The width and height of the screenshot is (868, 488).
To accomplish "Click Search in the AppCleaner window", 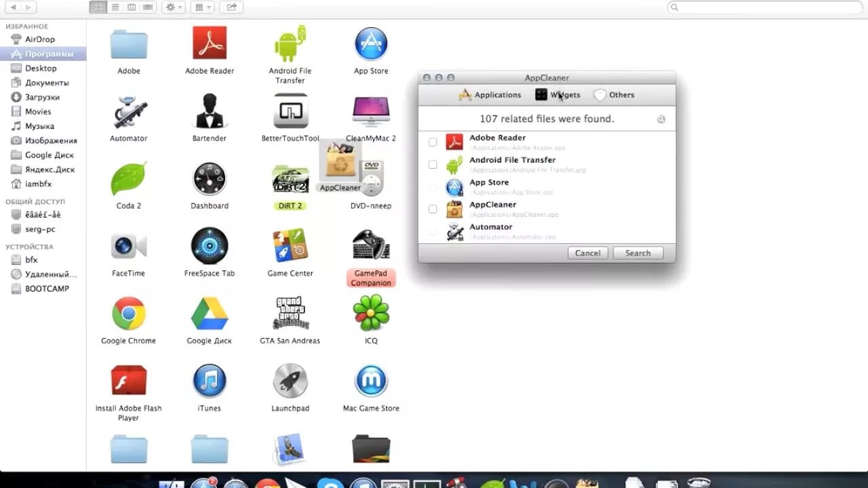I will pos(637,253).
